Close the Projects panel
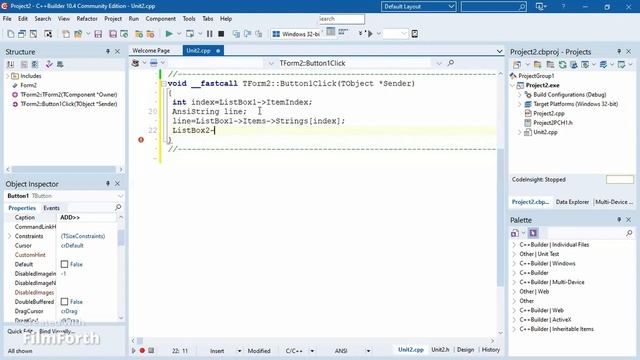This screenshot has width=640, height=360. (629, 51)
